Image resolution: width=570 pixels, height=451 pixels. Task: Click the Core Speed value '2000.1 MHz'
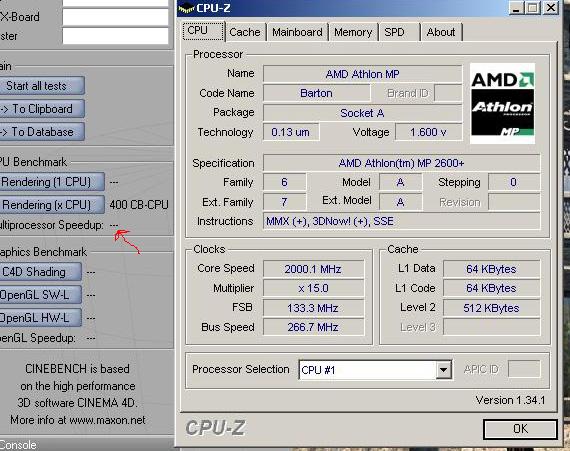click(x=313, y=269)
